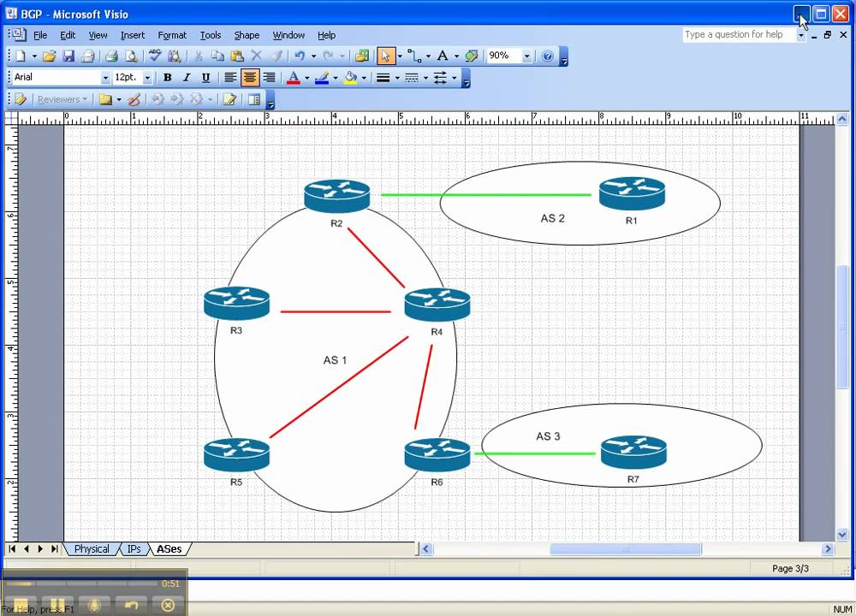Click the Insert Comment folder icon
This screenshot has height=616, width=856.
[x=105, y=99]
